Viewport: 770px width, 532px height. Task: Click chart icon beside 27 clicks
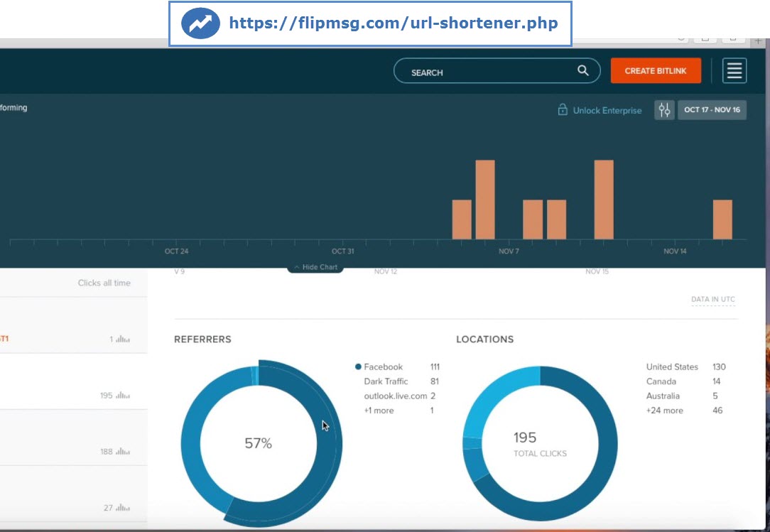click(123, 508)
